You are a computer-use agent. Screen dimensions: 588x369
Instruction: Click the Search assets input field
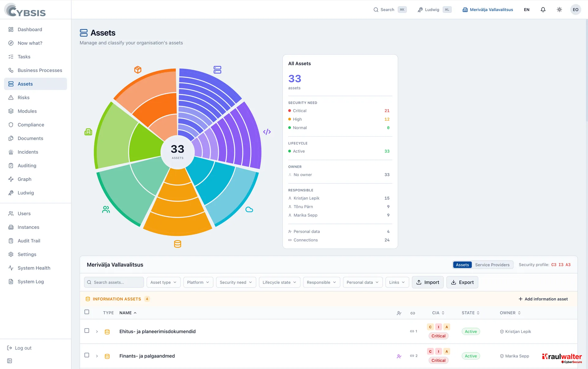click(x=114, y=282)
